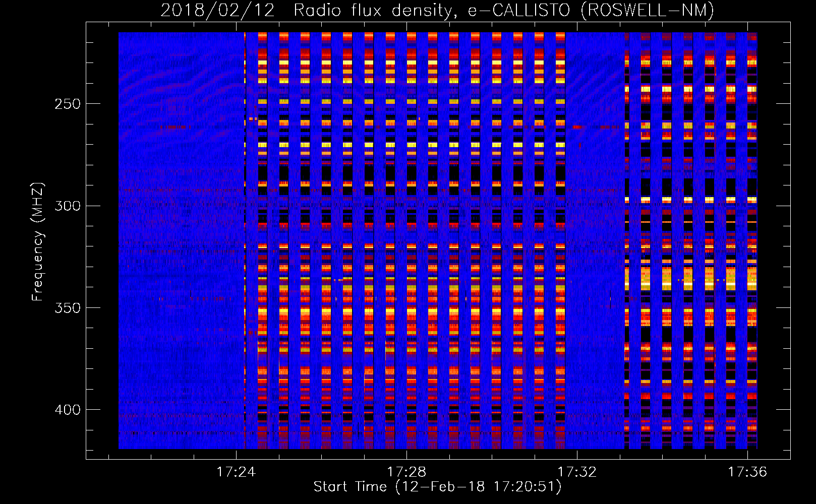Click the 350 frequency tick label
816x504 pixels.
(x=67, y=308)
